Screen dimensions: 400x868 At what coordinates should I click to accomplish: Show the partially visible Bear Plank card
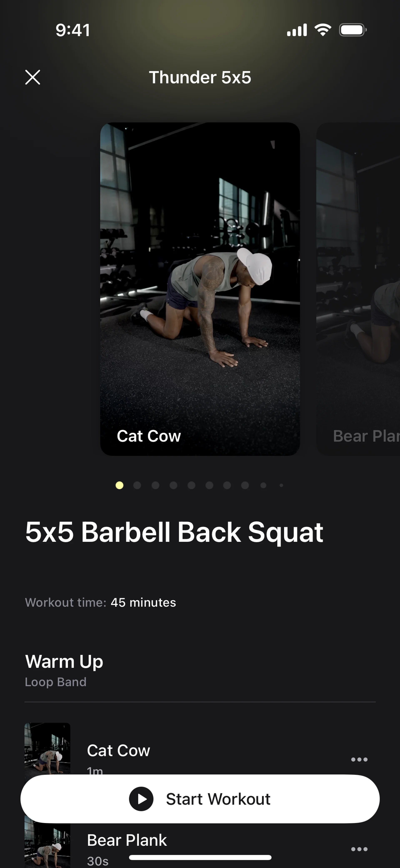coord(358,289)
